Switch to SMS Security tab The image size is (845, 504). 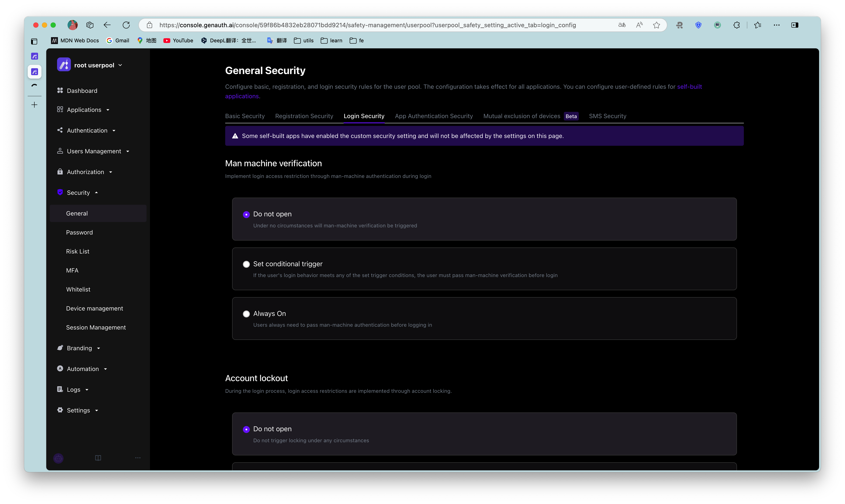(x=607, y=116)
